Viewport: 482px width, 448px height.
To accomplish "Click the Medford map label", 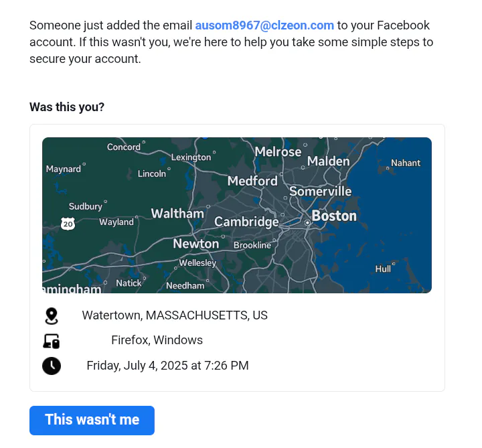I will (x=252, y=181).
